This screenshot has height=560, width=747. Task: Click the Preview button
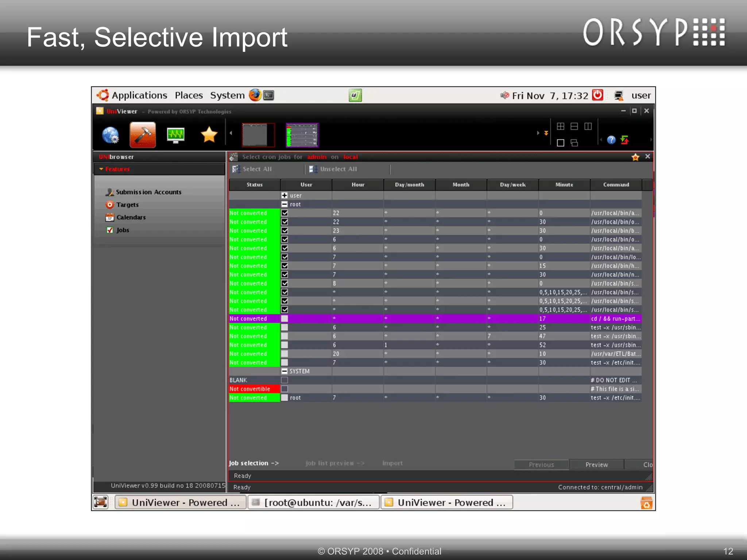(x=596, y=465)
